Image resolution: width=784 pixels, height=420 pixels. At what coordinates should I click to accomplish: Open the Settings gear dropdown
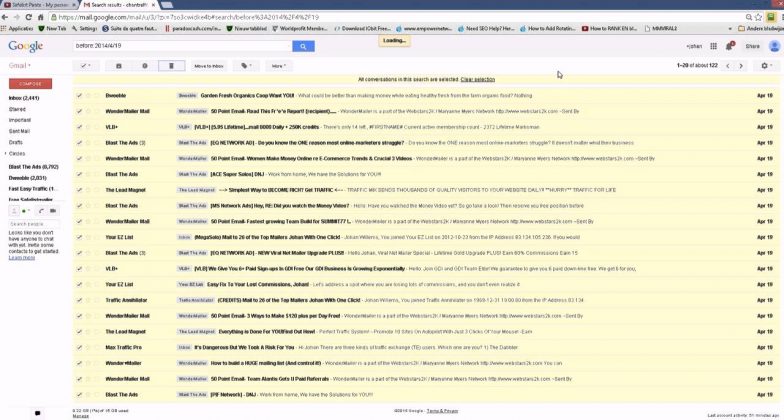point(766,66)
